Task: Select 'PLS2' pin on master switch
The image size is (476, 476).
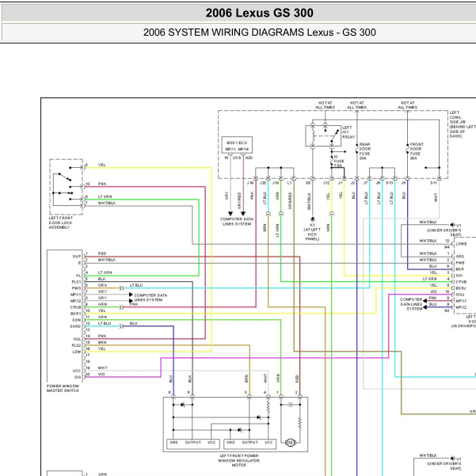Action: click(76, 345)
